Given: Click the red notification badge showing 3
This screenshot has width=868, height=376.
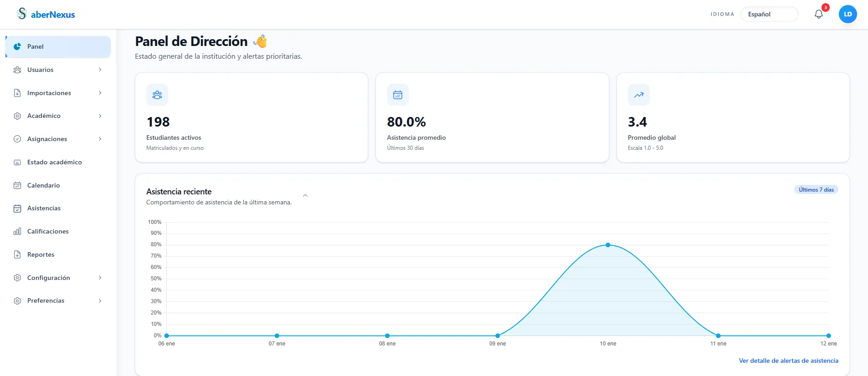Looking at the screenshot, I should coord(825,8).
